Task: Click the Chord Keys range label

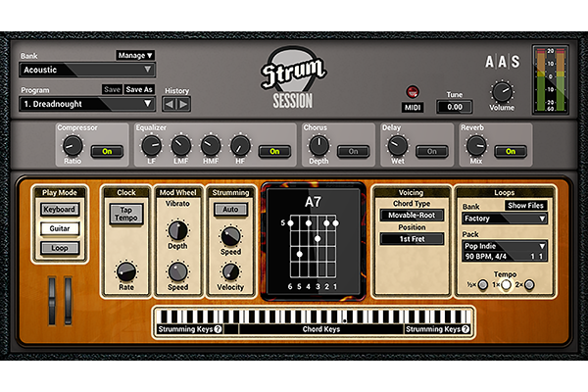Action: click(x=321, y=329)
